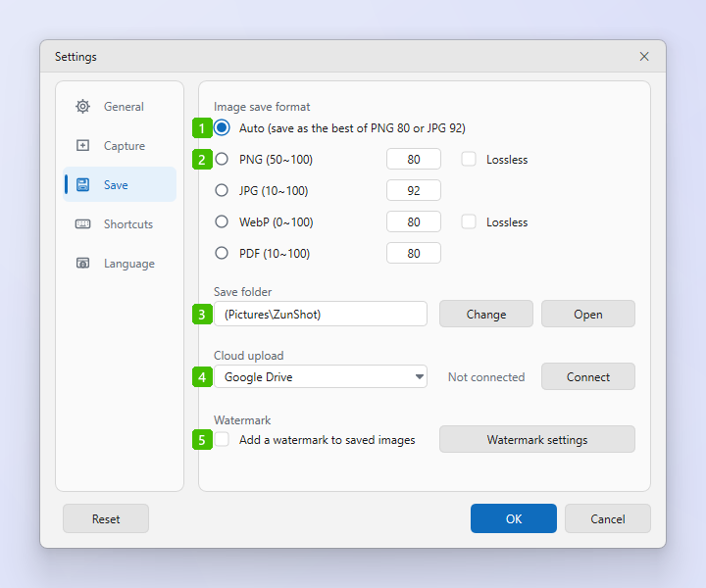
Task: Tick Add a watermark to saved images
Action: pos(222,439)
